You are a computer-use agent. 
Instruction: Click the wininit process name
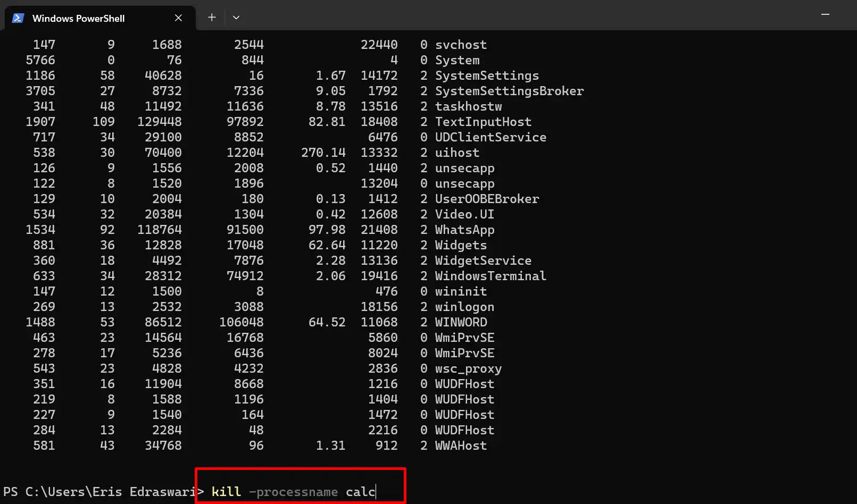(x=461, y=291)
